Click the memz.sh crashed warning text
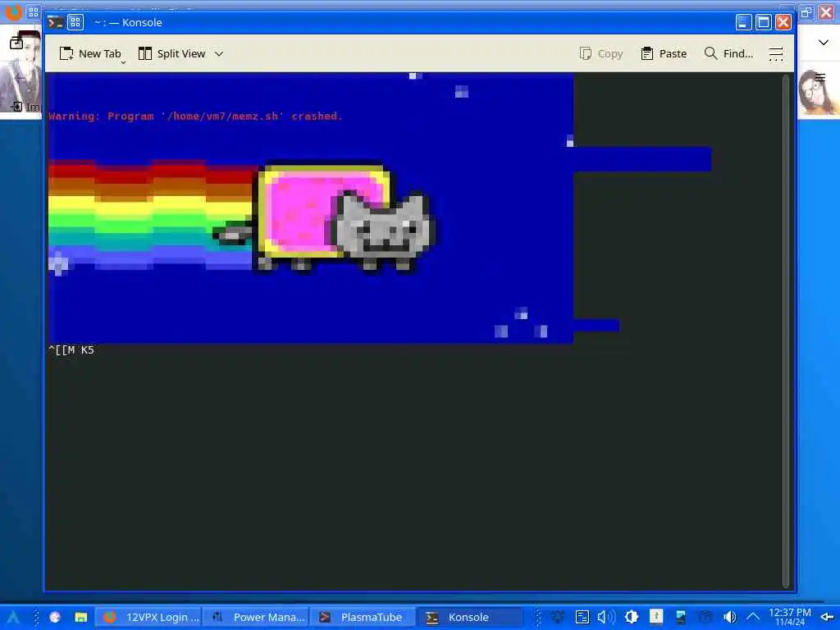This screenshot has height=630, width=840. [x=195, y=116]
